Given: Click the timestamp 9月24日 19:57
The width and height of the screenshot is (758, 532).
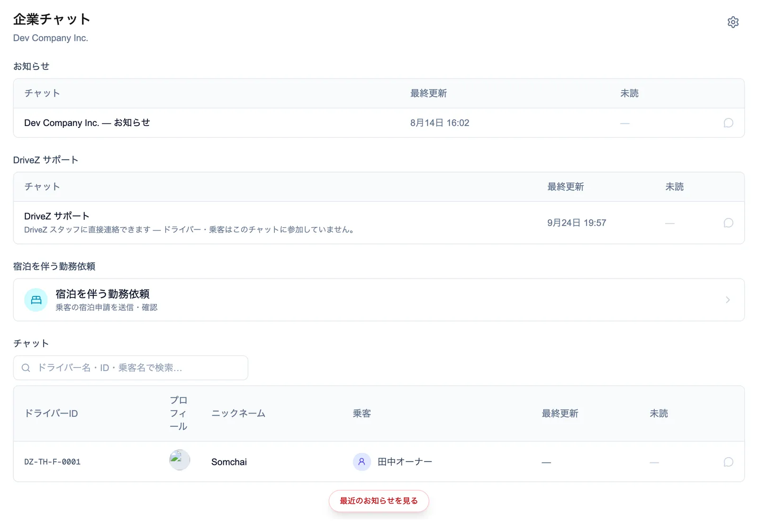Looking at the screenshot, I should click(x=577, y=223).
